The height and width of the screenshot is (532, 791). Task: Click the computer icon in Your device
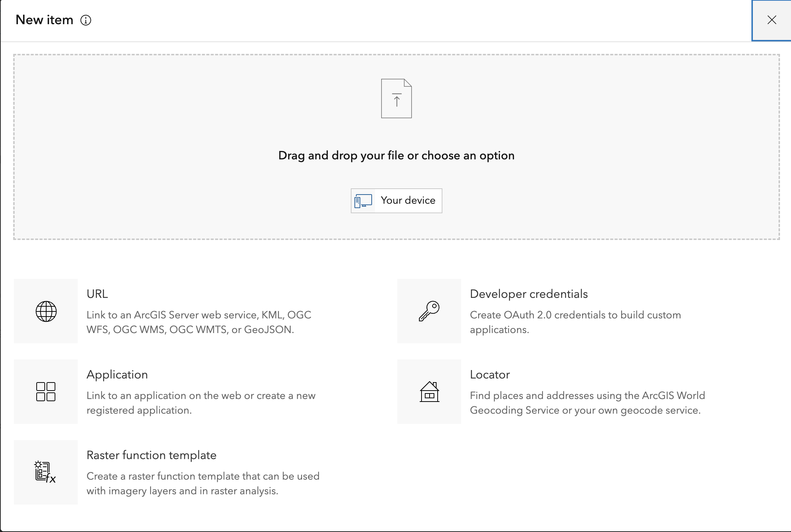click(x=363, y=201)
